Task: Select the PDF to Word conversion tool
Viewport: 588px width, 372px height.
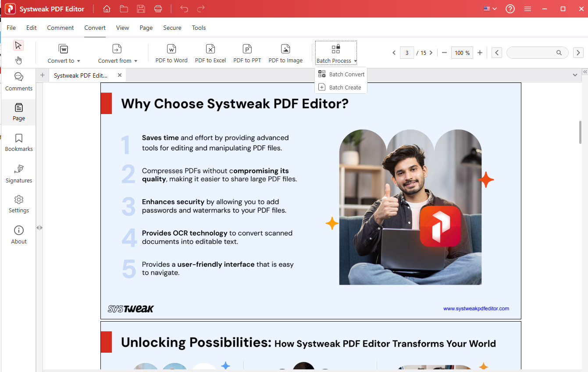Action: (171, 52)
